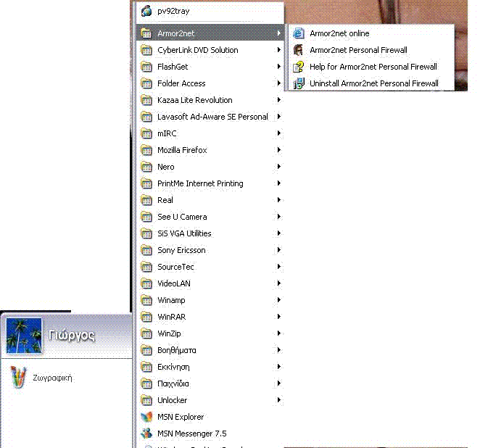488x448 pixels.
Task: Click the Uninstall Armor2net installer icon
Action: pyautogui.click(x=299, y=83)
